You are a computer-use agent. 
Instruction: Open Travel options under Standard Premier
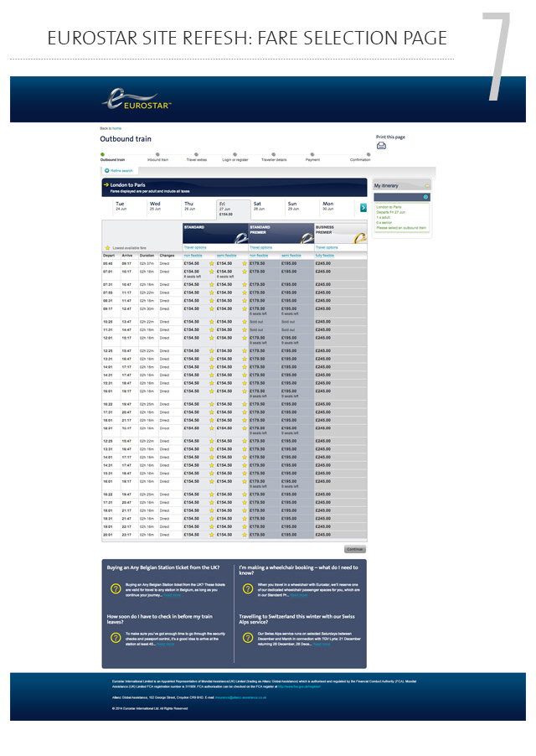coord(261,247)
